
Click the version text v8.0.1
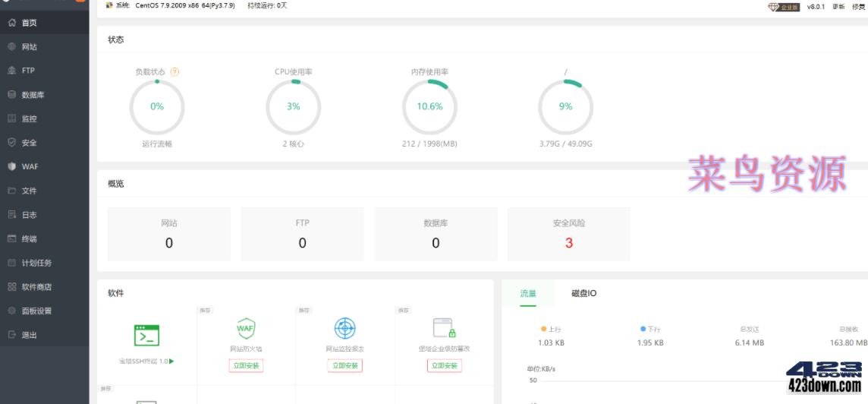click(816, 7)
